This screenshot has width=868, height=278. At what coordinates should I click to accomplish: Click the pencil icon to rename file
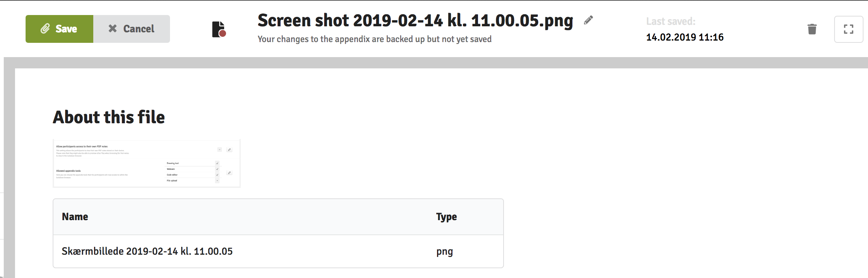(589, 20)
